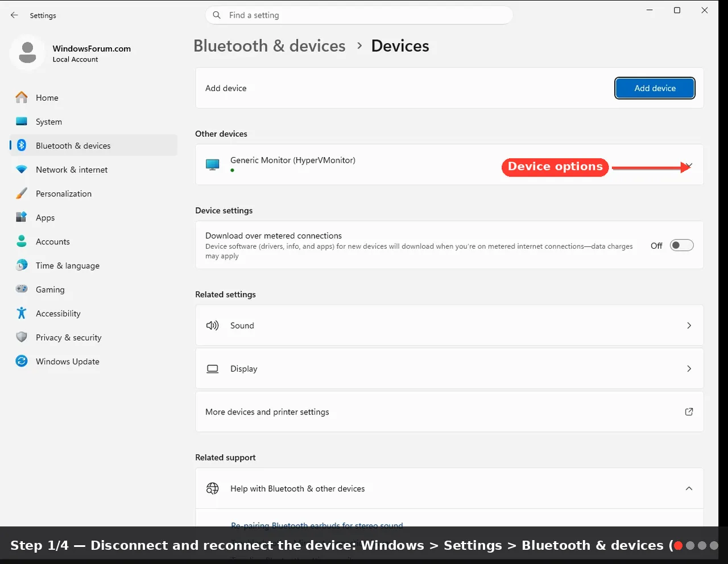
Task: Click the Add device button
Action: (x=655, y=88)
